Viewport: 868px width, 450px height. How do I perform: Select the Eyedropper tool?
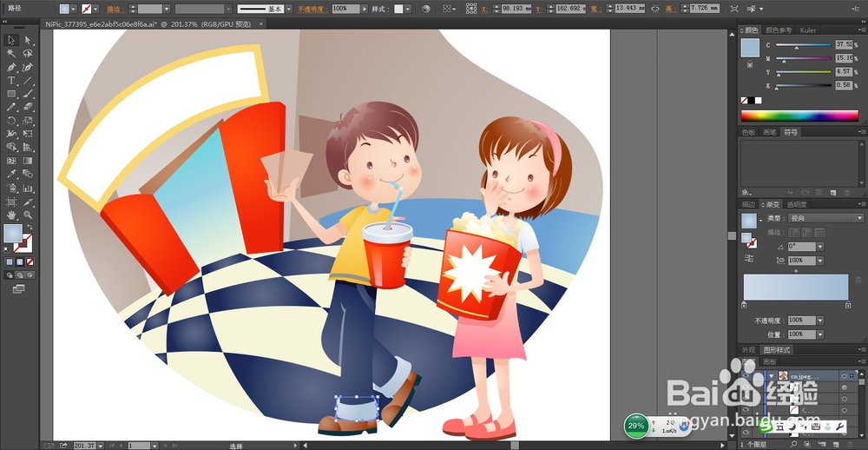click(11, 174)
